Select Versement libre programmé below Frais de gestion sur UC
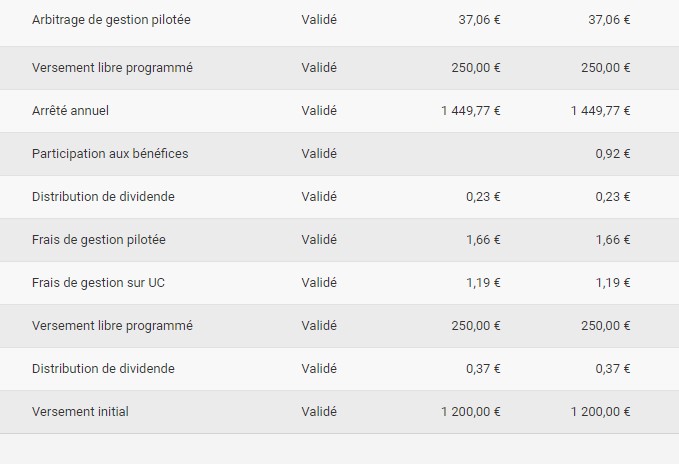 coord(112,326)
